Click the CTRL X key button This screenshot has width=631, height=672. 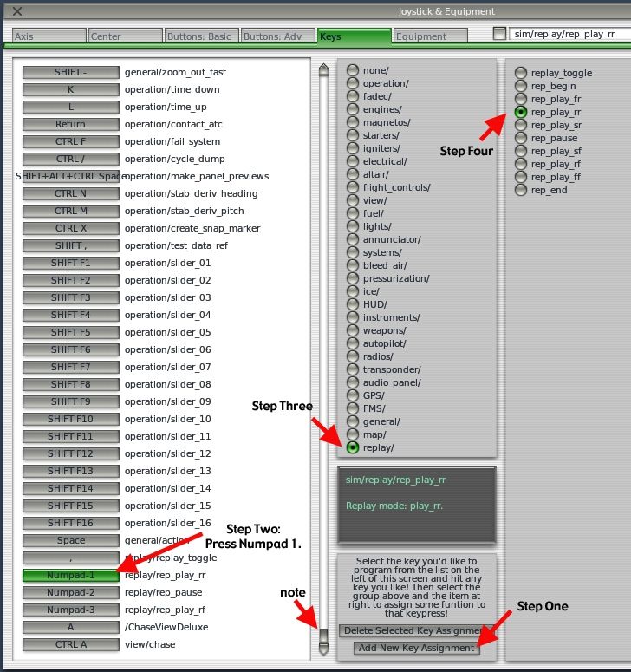[x=71, y=228]
